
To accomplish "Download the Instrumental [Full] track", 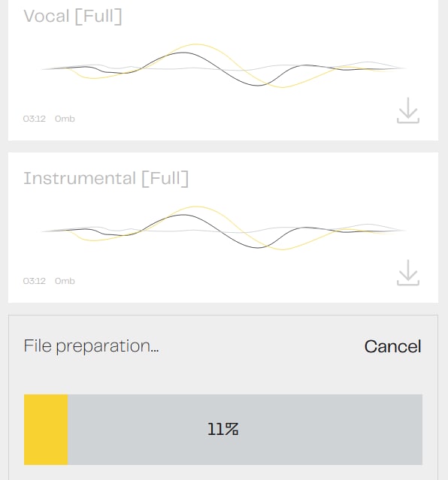I will [408, 273].
